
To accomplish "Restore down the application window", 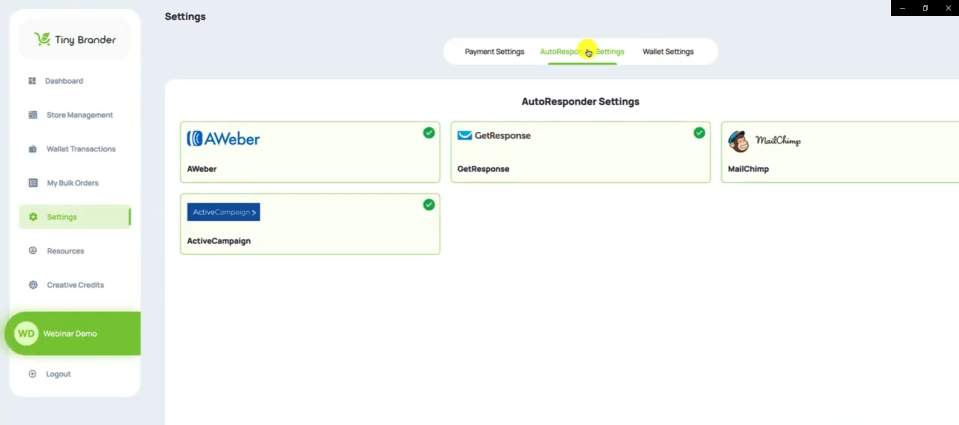I will coord(925,8).
